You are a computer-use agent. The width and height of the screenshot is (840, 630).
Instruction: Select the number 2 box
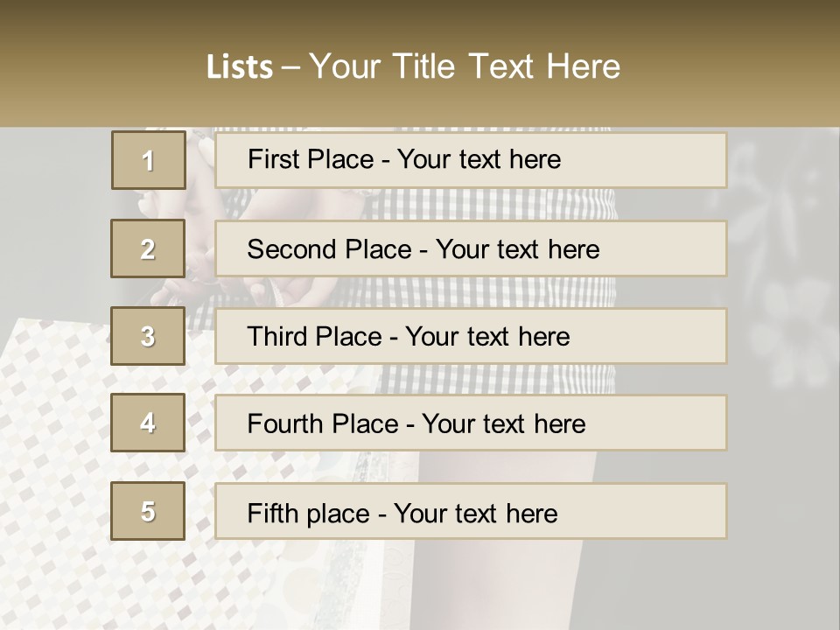pyautogui.click(x=148, y=248)
